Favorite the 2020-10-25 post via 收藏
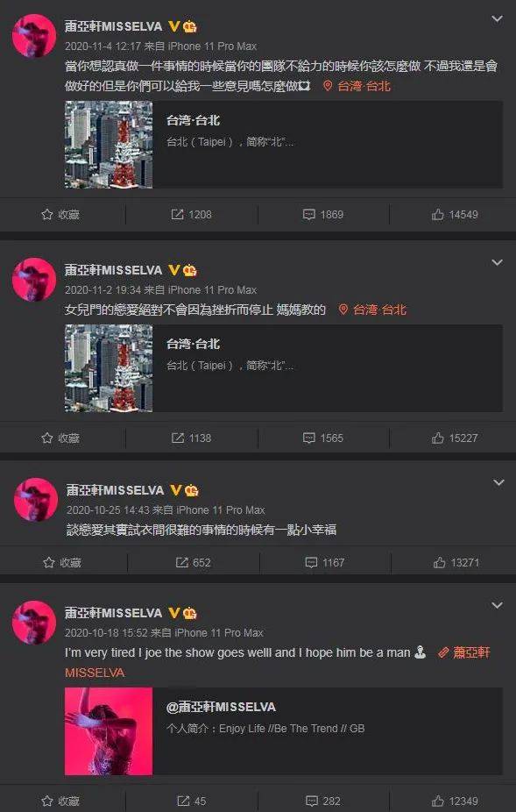This screenshot has height=812, width=516. (62, 562)
